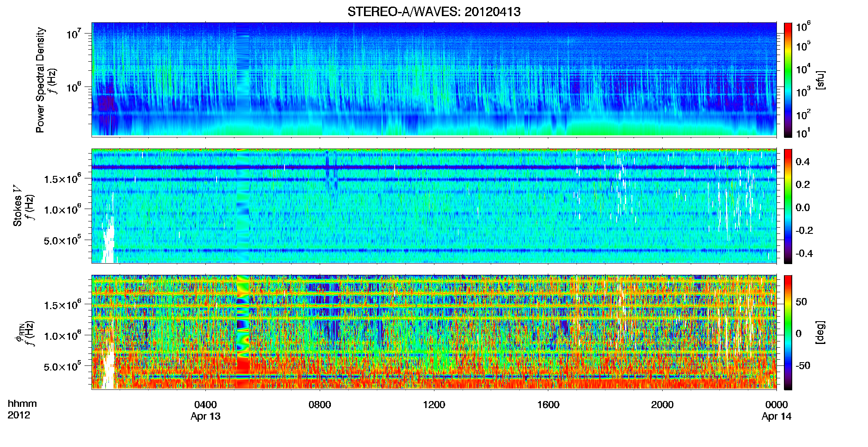Click 1.5×10⁶ tick in the Stokes V panel

62,178
